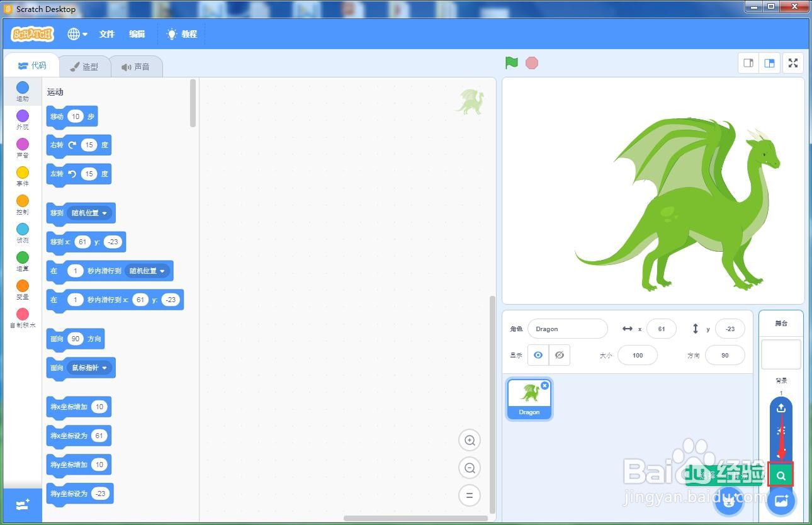Reset the workspace zoom
Image resolution: width=812 pixels, height=525 pixels.
point(470,495)
